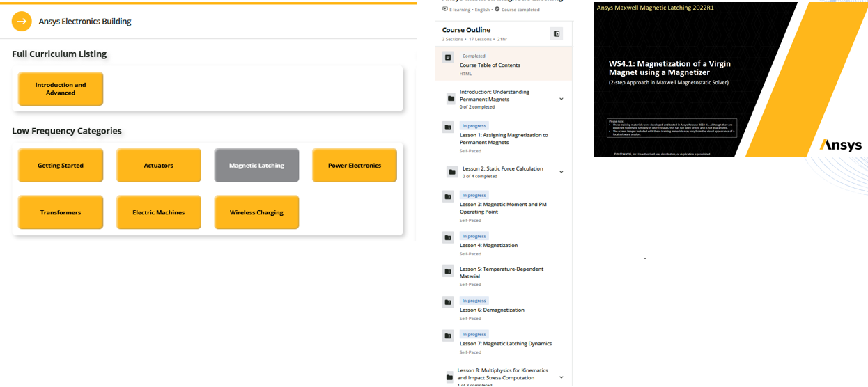Collapse the Course Outline sidebar

tap(557, 33)
